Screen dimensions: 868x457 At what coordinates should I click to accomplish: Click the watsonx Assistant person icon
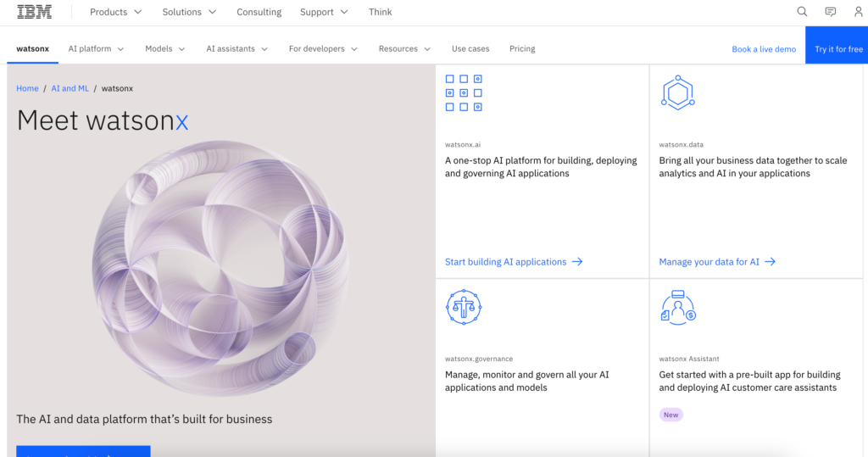(x=678, y=307)
